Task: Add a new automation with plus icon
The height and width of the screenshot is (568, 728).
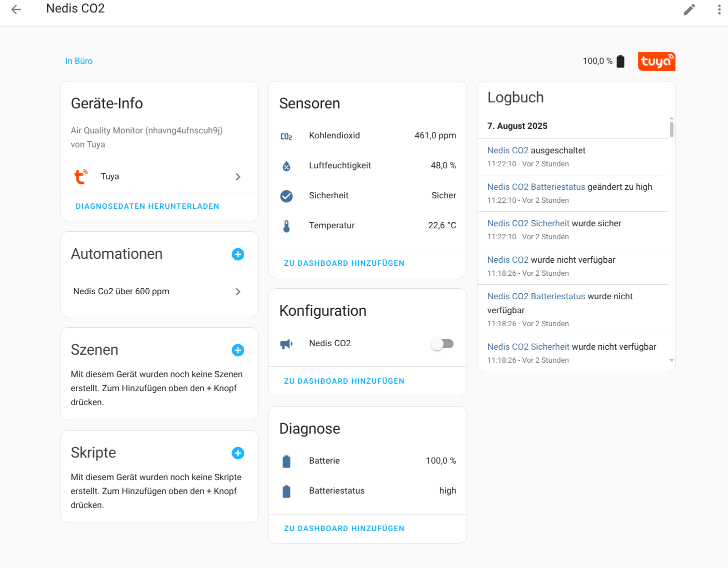Action: tap(238, 254)
